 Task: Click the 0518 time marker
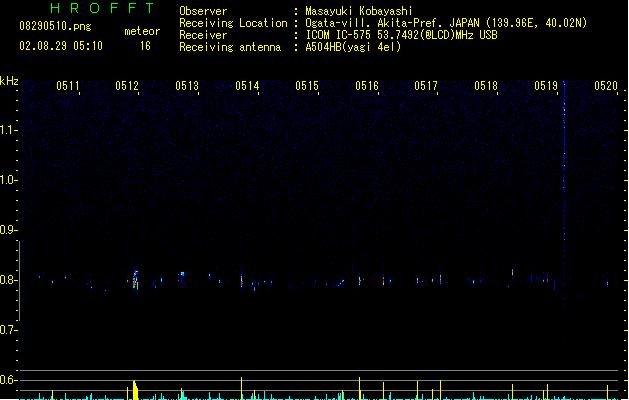pos(486,86)
